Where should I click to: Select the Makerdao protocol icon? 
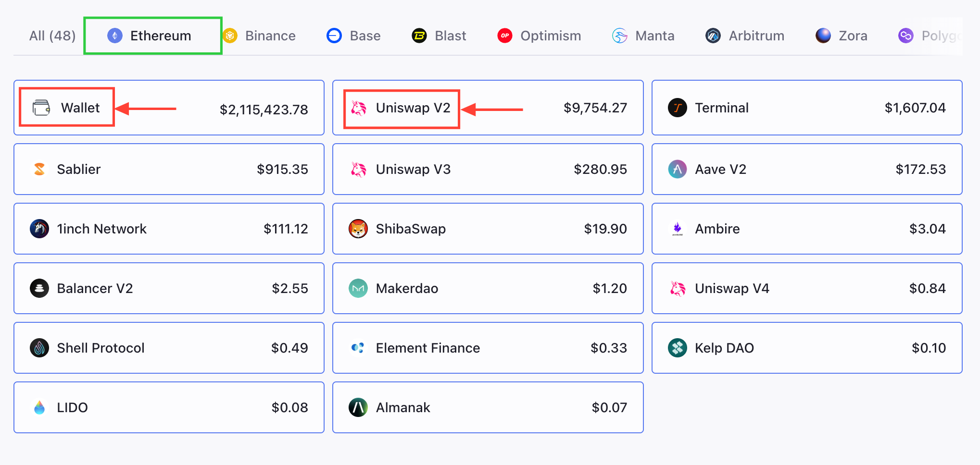[358, 288]
